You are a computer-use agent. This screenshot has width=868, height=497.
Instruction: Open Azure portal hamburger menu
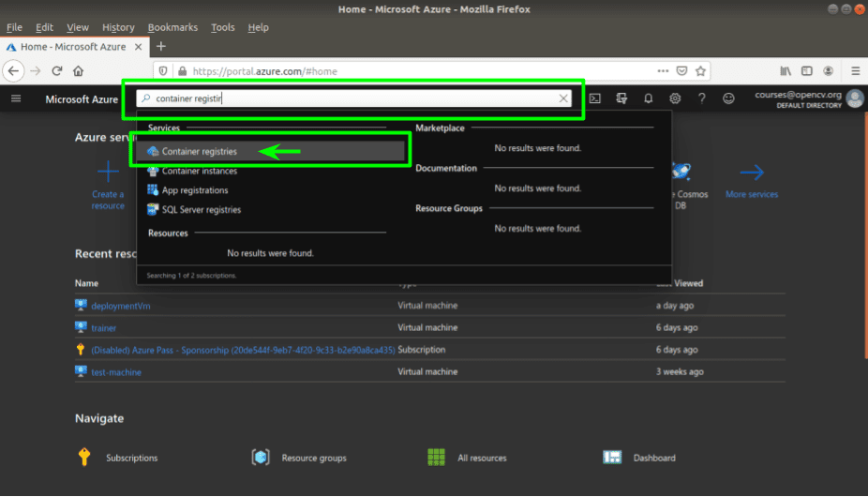pos(16,98)
